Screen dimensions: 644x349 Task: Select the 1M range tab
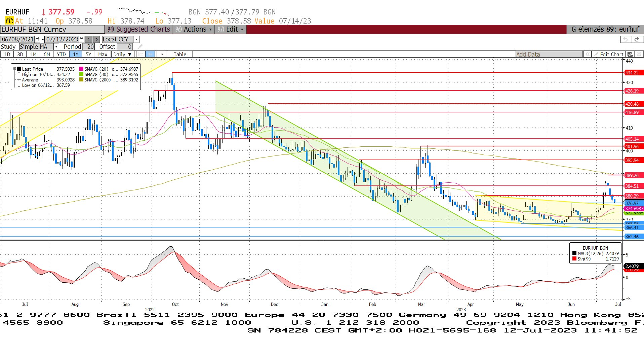33,54
